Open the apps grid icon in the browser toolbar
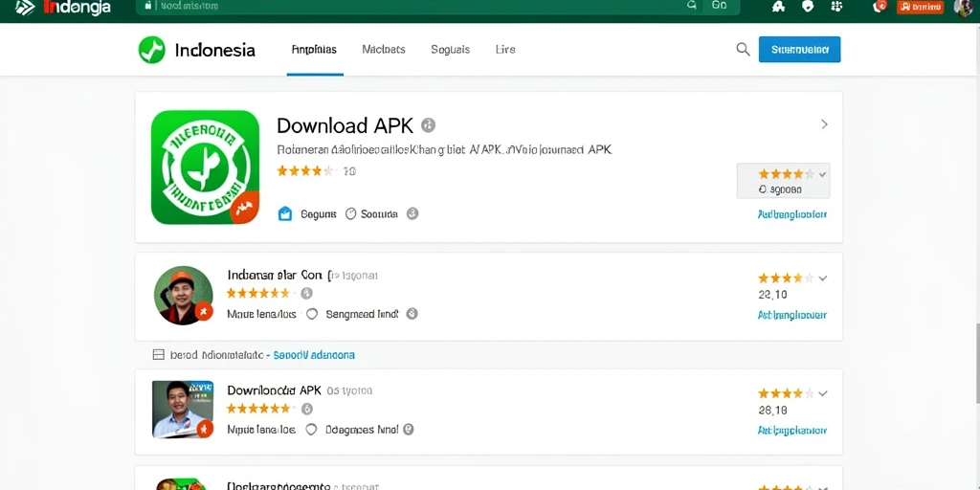This screenshot has height=490, width=980. [836, 7]
